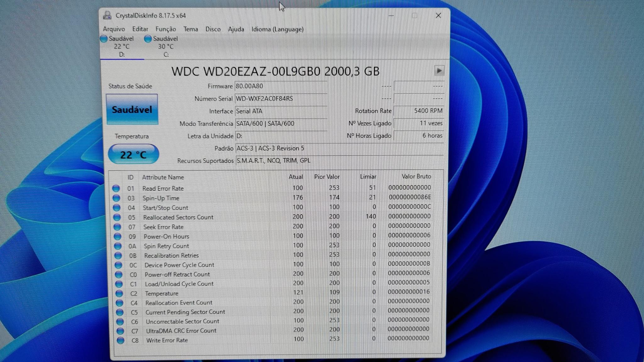Click the CrystalDiskInfo title bar icon
The image size is (644, 362).
[108, 15]
